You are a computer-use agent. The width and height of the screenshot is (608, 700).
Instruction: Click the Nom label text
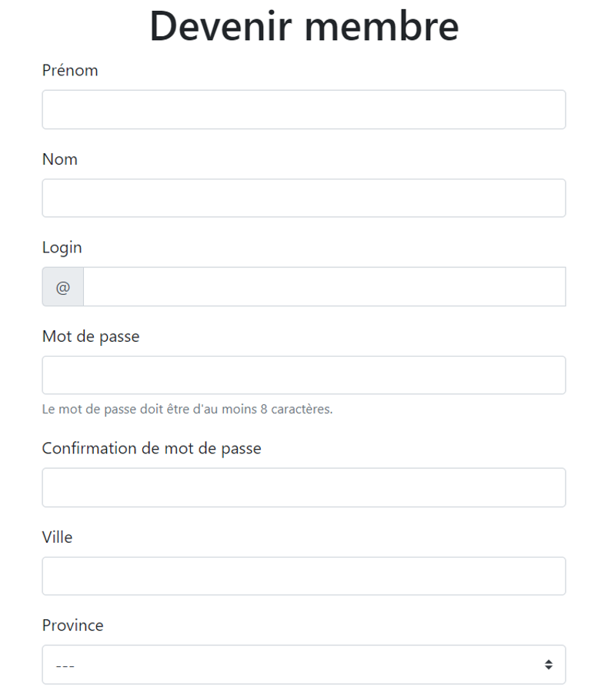point(60,159)
